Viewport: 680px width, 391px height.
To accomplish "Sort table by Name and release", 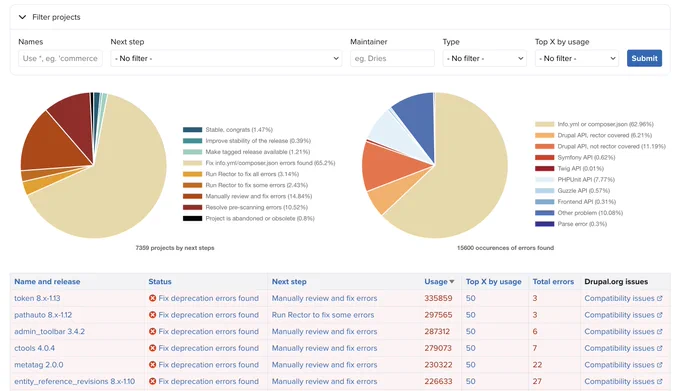I will pyautogui.click(x=47, y=282).
